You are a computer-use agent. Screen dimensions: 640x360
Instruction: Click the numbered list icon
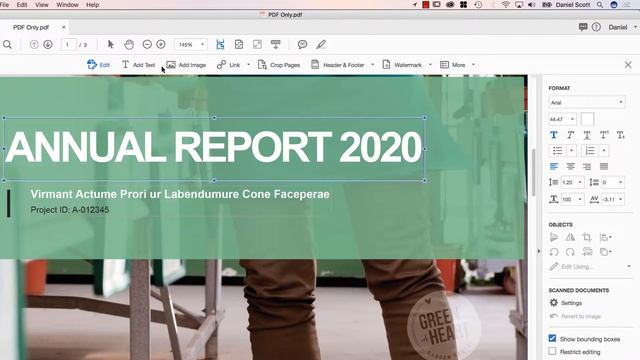pos(590,151)
